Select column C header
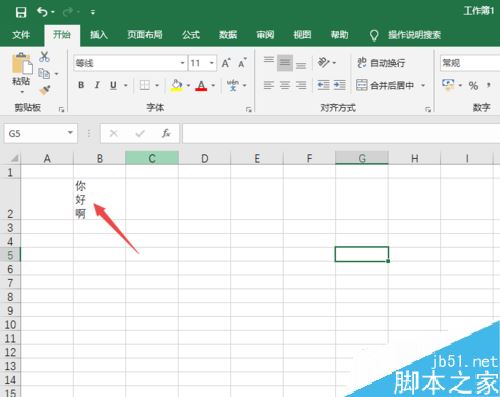 click(x=152, y=158)
